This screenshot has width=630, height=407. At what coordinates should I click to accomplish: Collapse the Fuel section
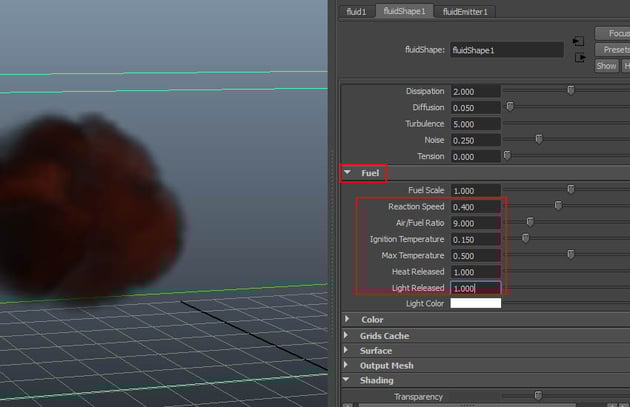(348, 173)
